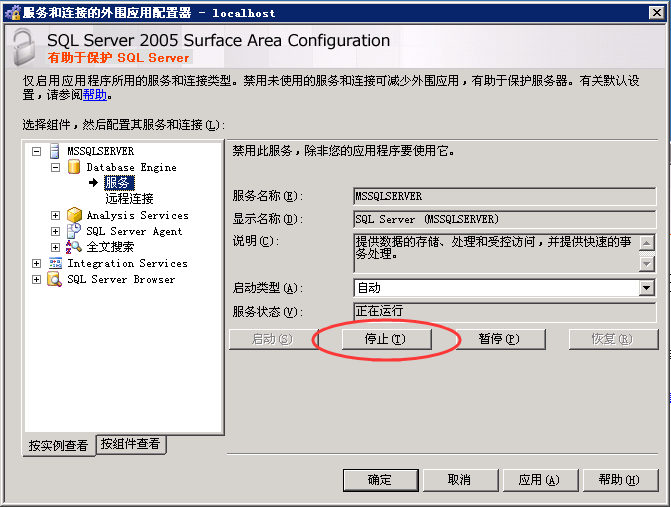Switch to the 按组件查看 tab
Viewport: 671px width, 507px height.
(x=131, y=444)
